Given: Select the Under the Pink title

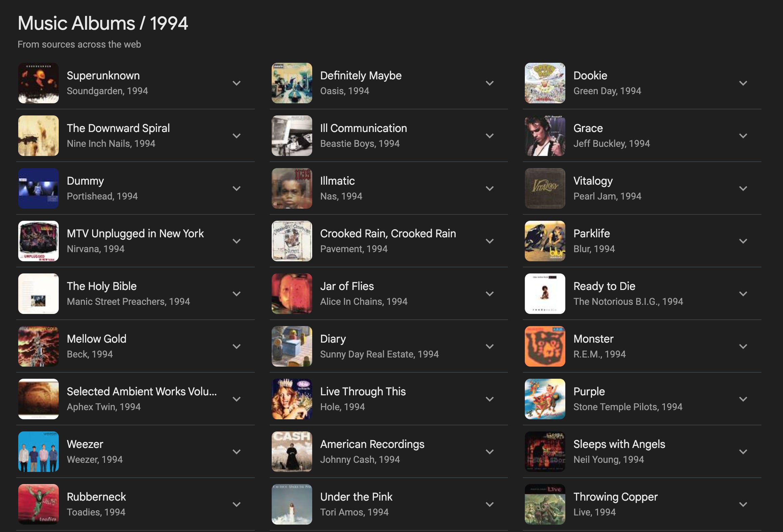Looking at the screenshot, I should point(356,497).
